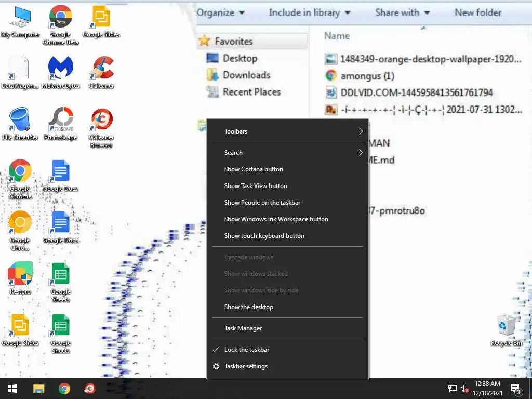Toggle Show Cortana button
532x399 pixels.
tap(287, 169)
